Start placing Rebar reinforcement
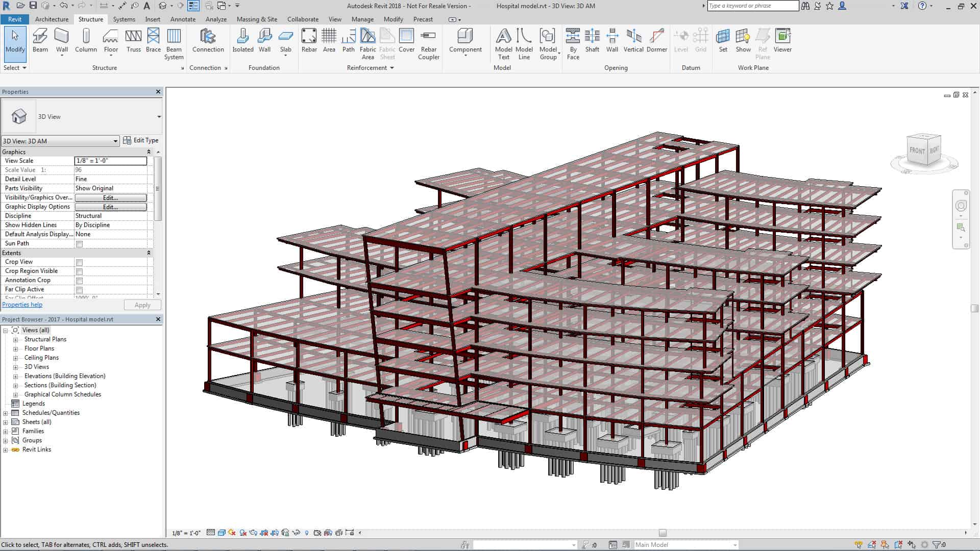Viewport: 980px width, 551px height. click(309, 41)
